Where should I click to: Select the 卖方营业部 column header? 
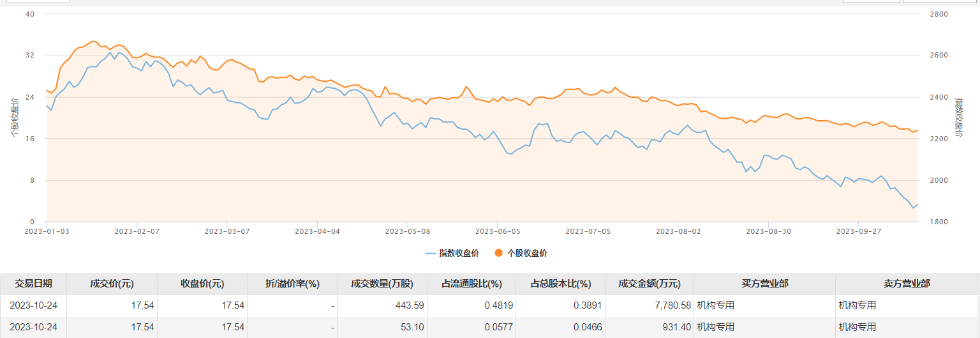906,284
